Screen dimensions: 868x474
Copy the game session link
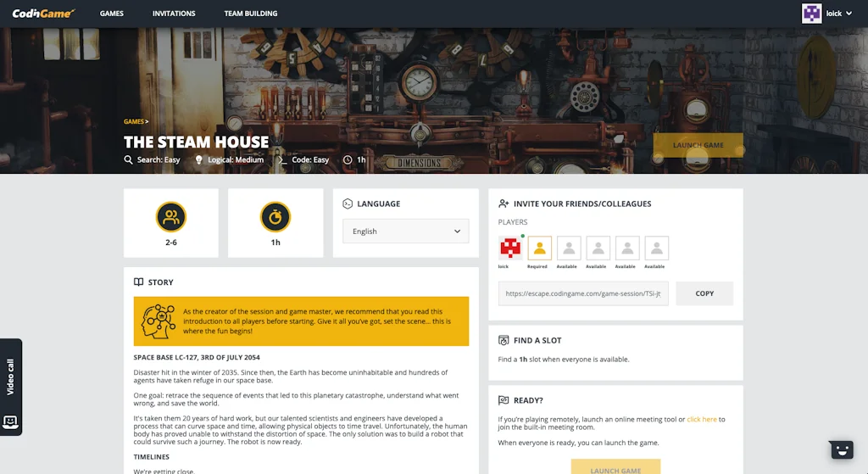[x=704, y=293]
